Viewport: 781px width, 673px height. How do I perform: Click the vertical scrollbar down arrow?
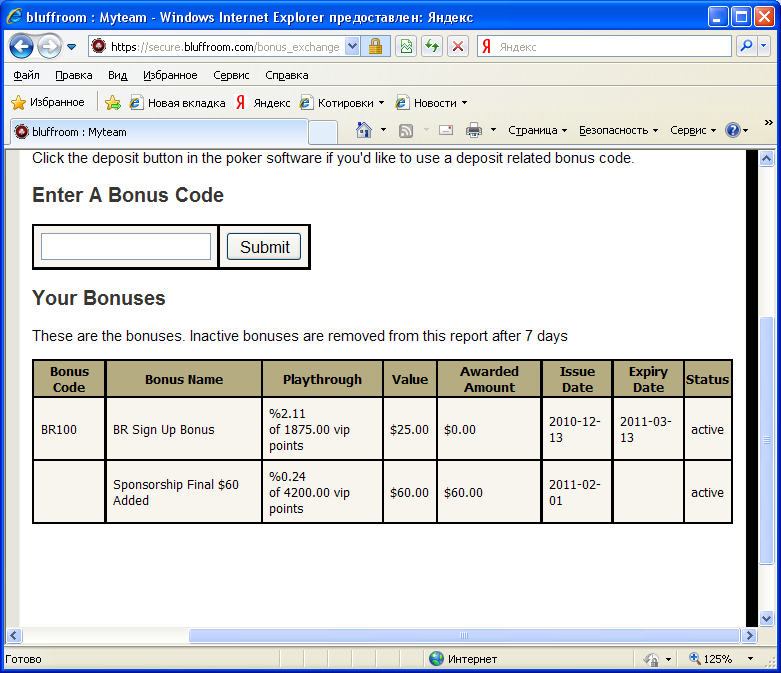pyautogui.click(x=766, y=618)
